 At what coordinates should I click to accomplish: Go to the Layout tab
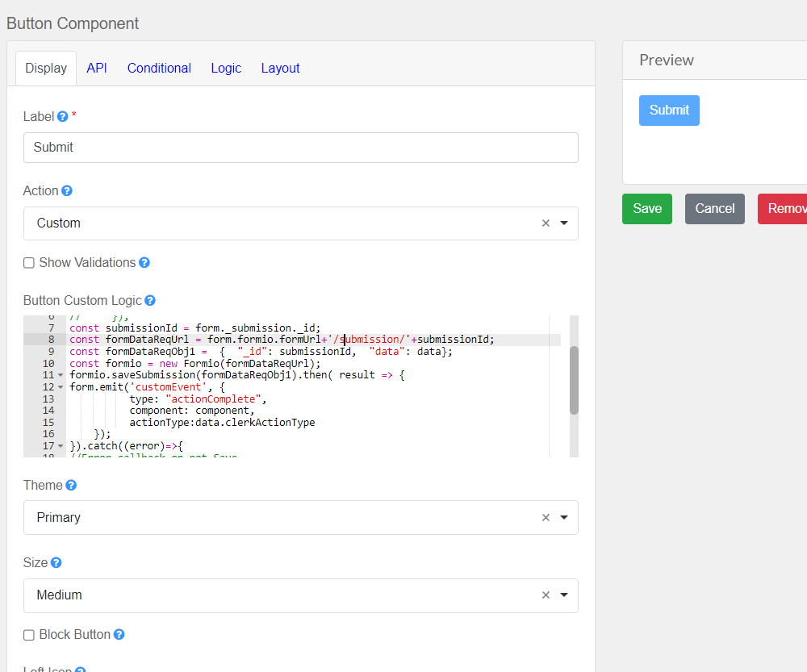[x=280, y=68]
